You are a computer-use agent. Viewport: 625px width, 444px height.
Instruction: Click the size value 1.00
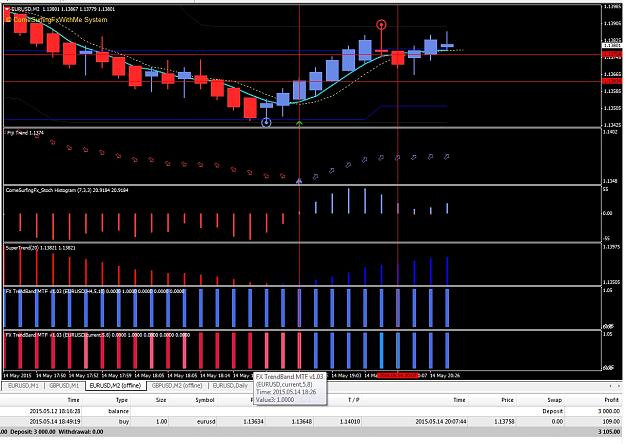(161, 421)
